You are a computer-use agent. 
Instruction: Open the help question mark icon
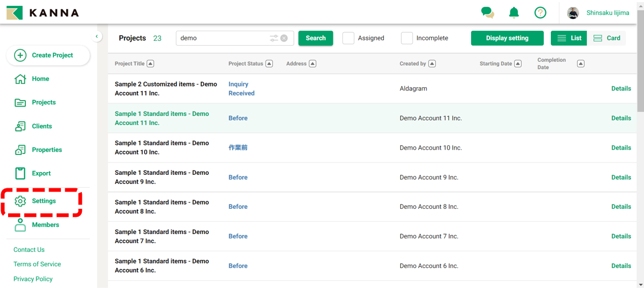tap(540, 12)
